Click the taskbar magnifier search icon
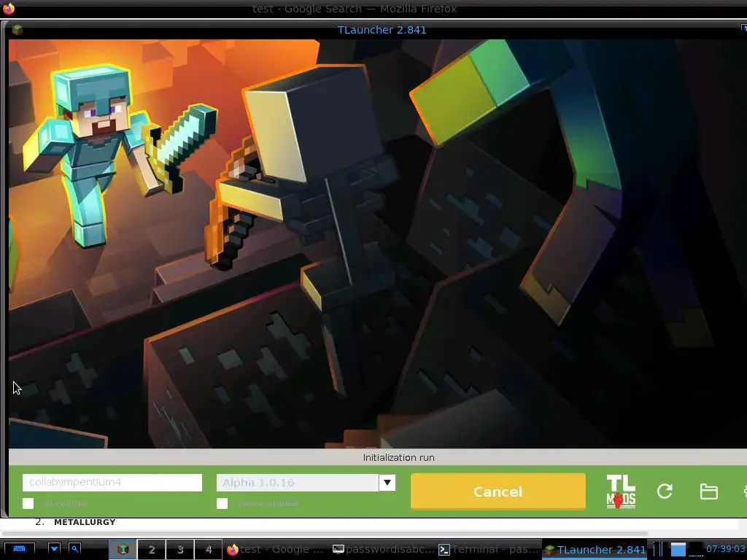The image size is (747, 560). click(75, 549)
